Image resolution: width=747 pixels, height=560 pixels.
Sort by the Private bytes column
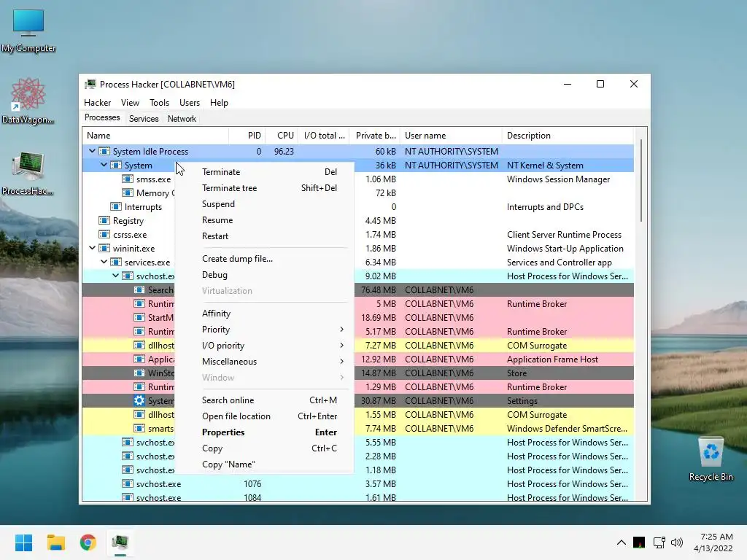pyautogui.click(x=375, y=135)
